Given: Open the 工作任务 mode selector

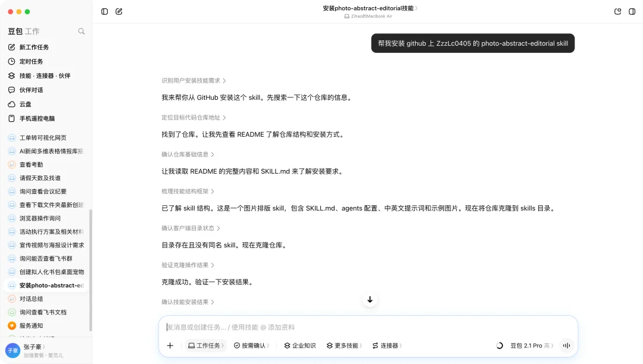Looking at the screenshot, I should click(206, 346).
